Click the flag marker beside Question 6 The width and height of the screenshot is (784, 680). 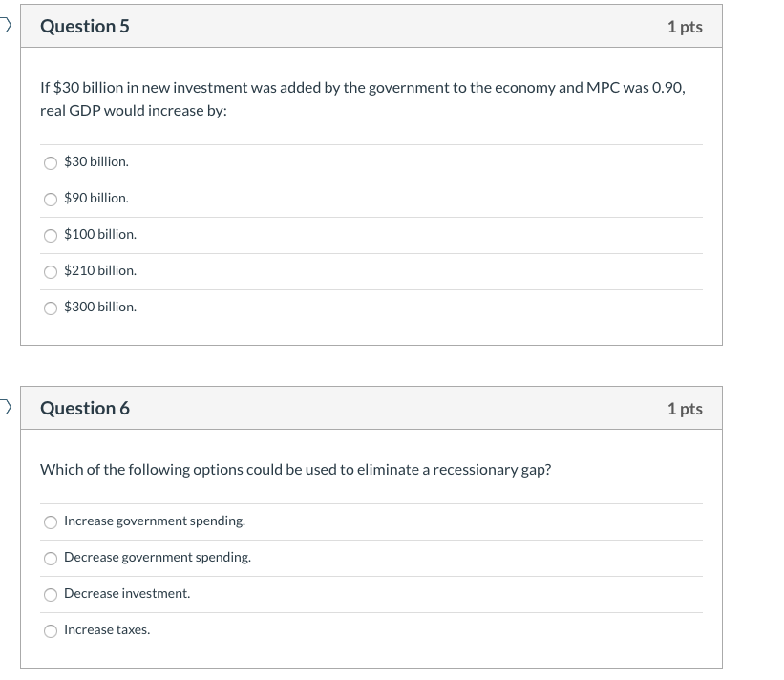(x=5, y=408)
